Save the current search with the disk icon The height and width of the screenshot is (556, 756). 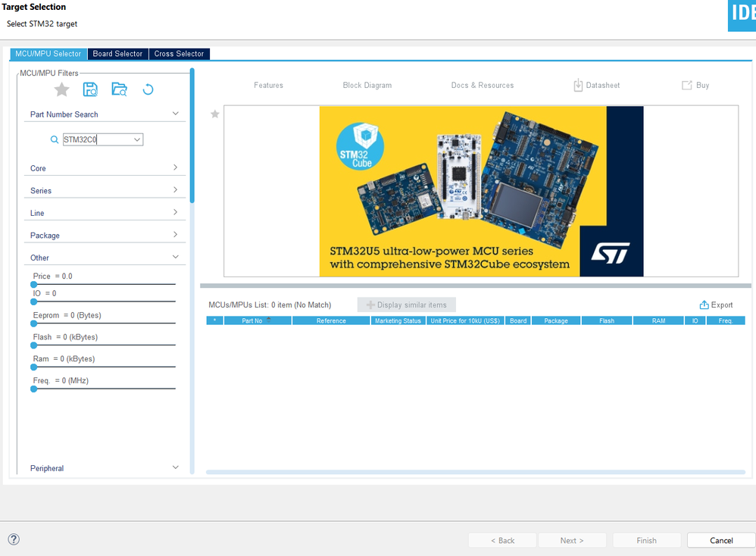[x=90, y=89]
